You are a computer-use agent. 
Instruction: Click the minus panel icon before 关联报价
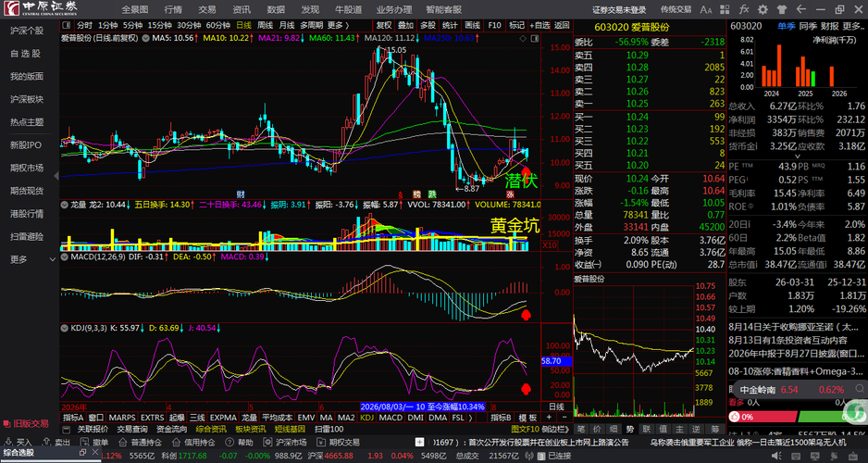tap(67, 429)
